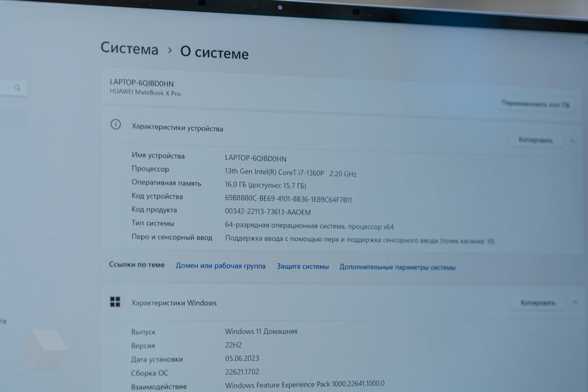Rename this PC with Переименовать этот ПК button

(x=536, y=104)
